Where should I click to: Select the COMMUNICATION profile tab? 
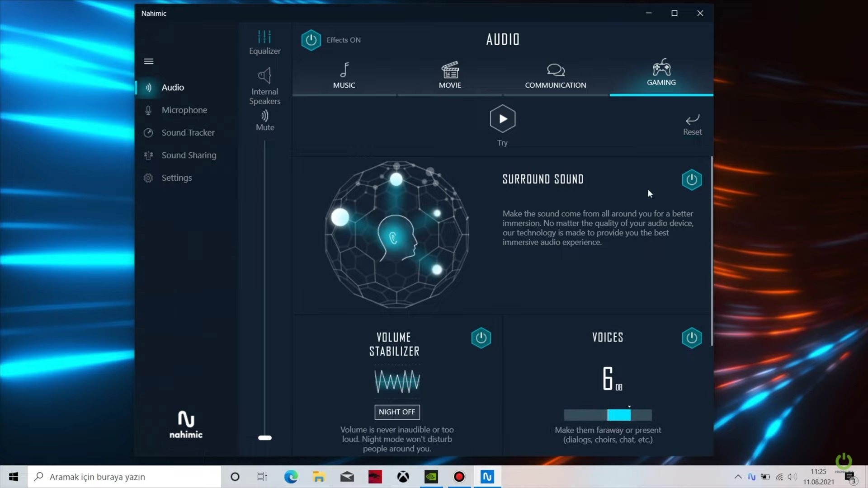tap(555, 75)
